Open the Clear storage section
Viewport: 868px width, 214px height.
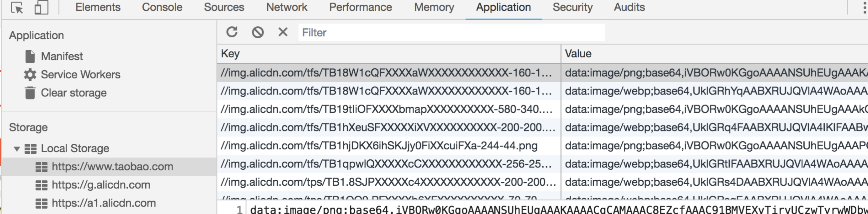click(x=73, y=93)
